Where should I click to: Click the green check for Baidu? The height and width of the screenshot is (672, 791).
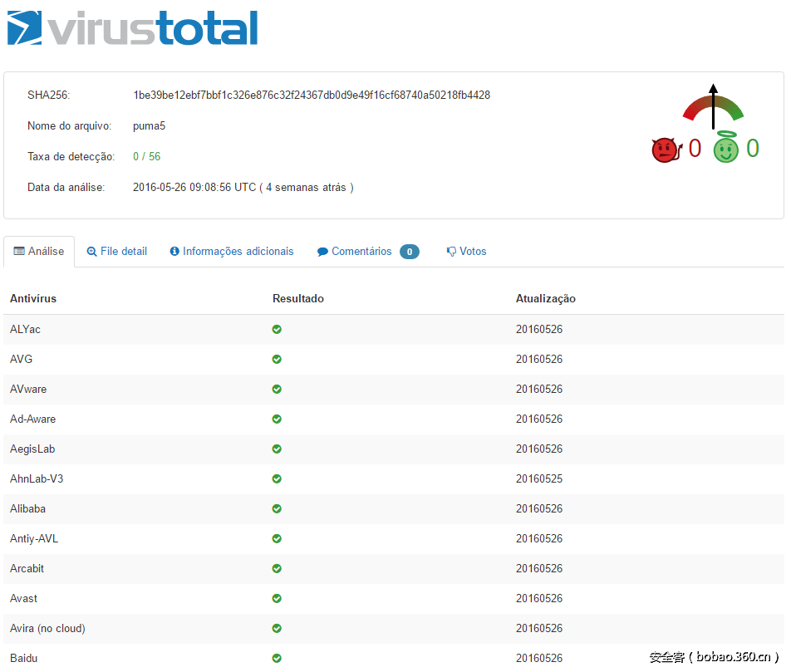[x=277, y=658]
